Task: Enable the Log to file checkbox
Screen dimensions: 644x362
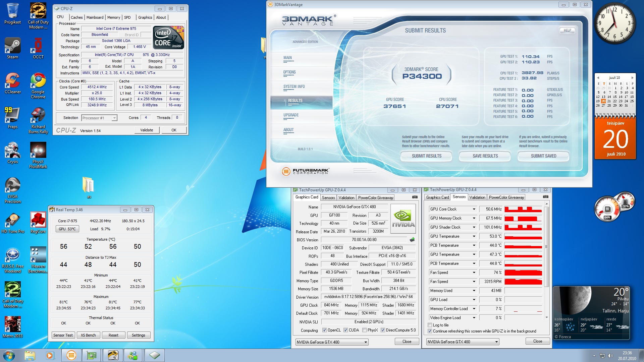Action: 430,325
